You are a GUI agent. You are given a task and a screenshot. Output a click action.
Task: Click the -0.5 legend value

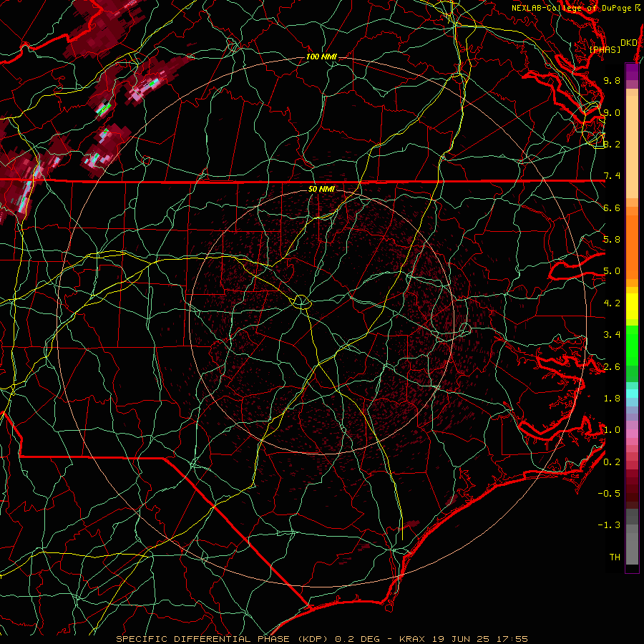[609, 494]
